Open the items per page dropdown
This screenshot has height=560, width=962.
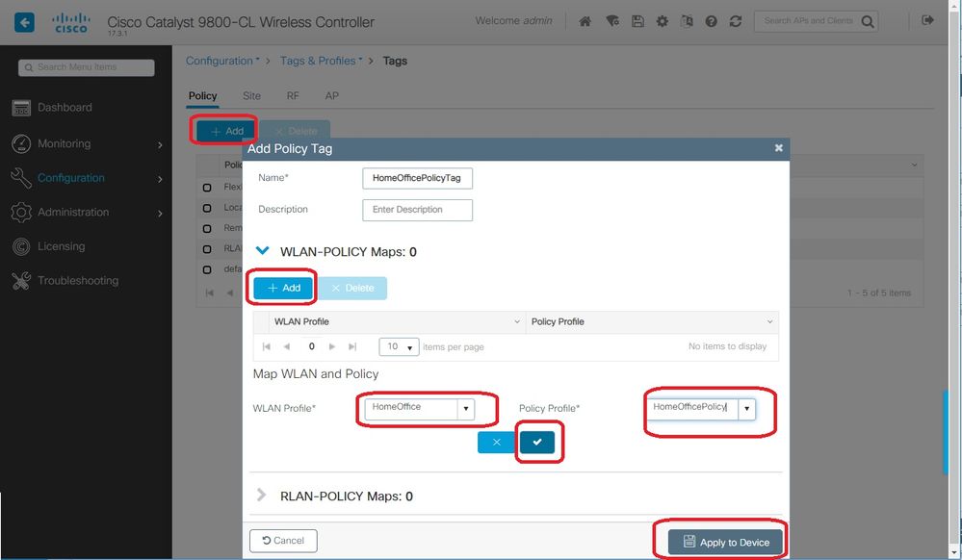[x=399, y=346]
